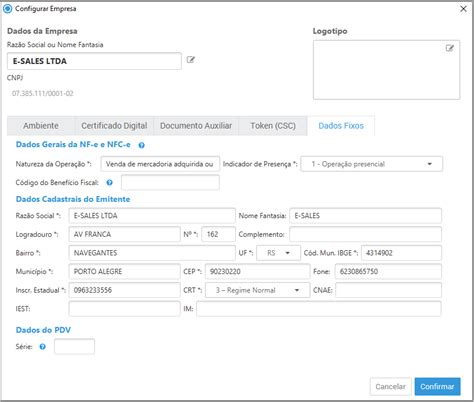Image resolution: width=474 pixels, height=402 pixels.
Task: Select the Dados Fixos tab
Action: coord(341,126)
